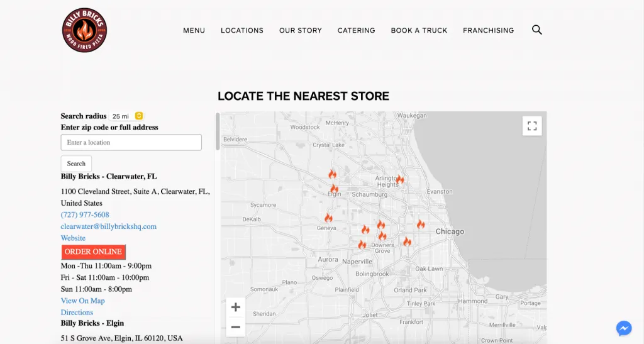The image size is (644, 344).
Task: Click the Search button
Action: pos(76,164)
